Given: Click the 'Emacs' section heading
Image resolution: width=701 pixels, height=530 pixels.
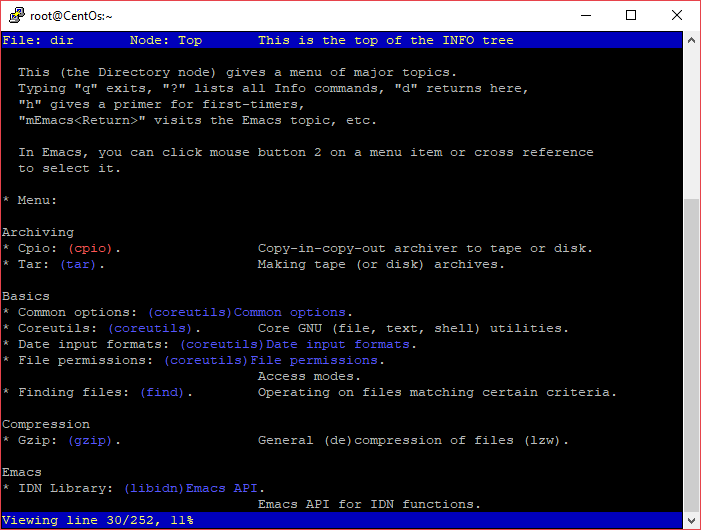Looking at the screenshot, I should click(x=22, y=472).
